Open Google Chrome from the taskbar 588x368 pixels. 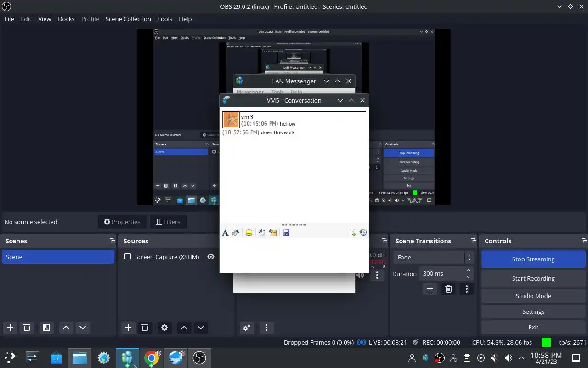point(152,357)
